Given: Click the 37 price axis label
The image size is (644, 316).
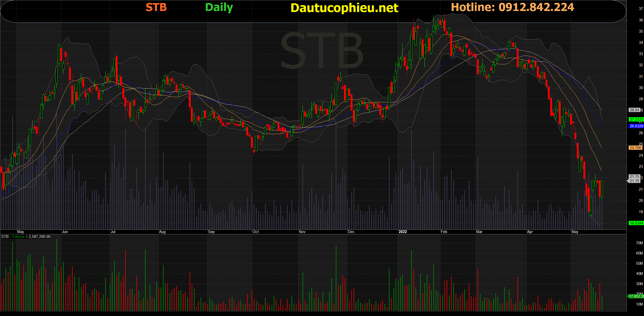Looking at the screenshot, I should pos(641,9).
